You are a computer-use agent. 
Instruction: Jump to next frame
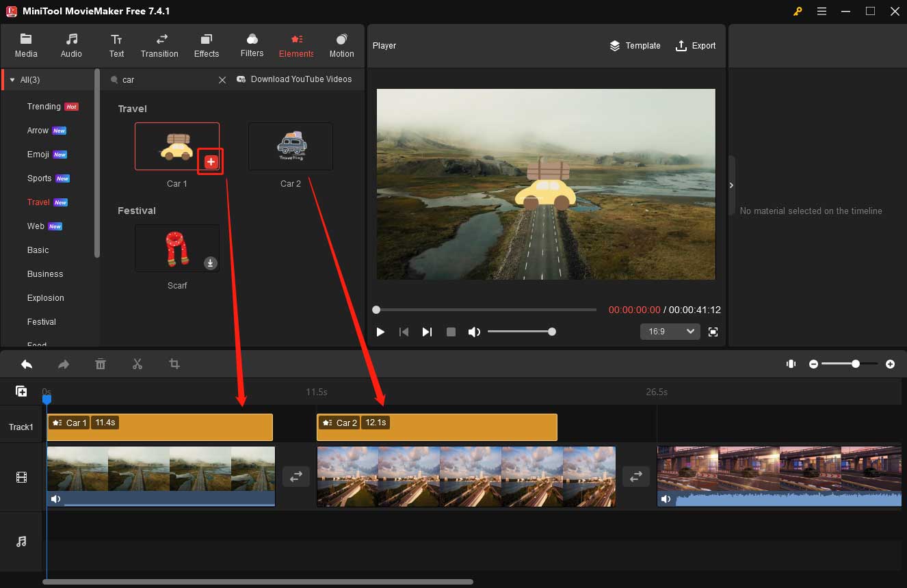[427, 332]
